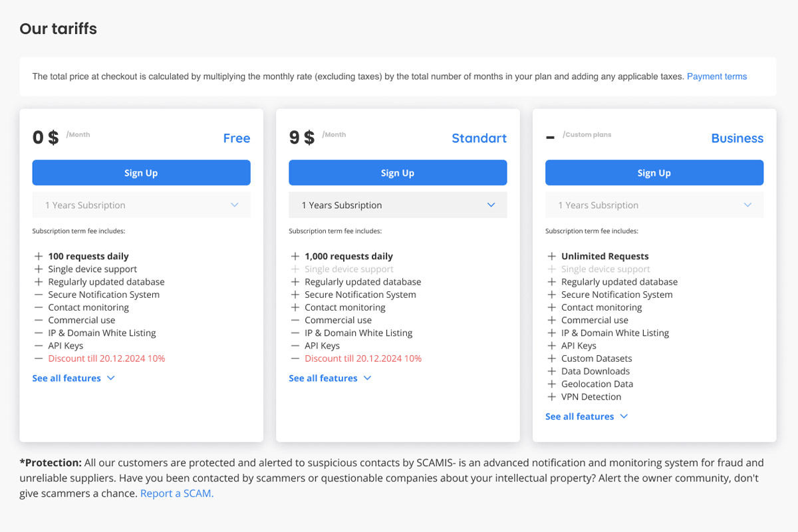The width and height of the screenshot is (798, 532).
Task: Click plus icon beside Geolocation Data
Action: pos(551,384)
